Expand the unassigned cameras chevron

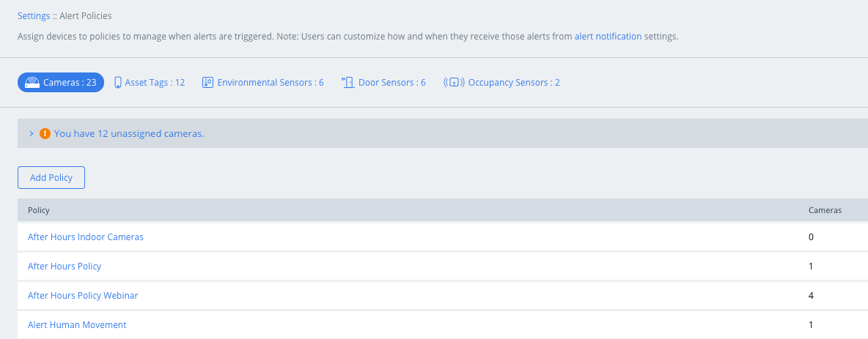tap(32, 133)
